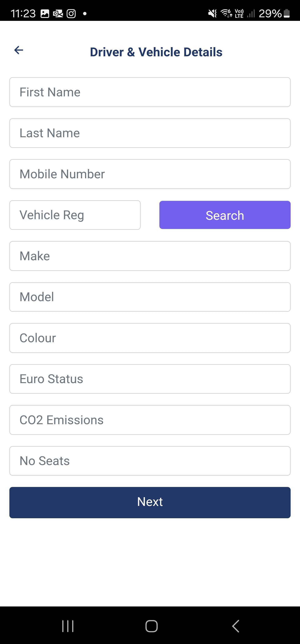
Task: Select the Model input field
Action: tap(150, 297)
